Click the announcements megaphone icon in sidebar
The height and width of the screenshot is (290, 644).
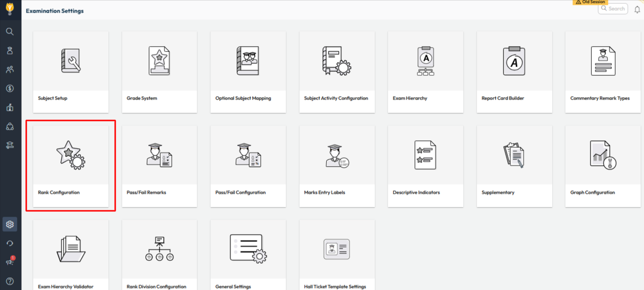pos(10,262)
